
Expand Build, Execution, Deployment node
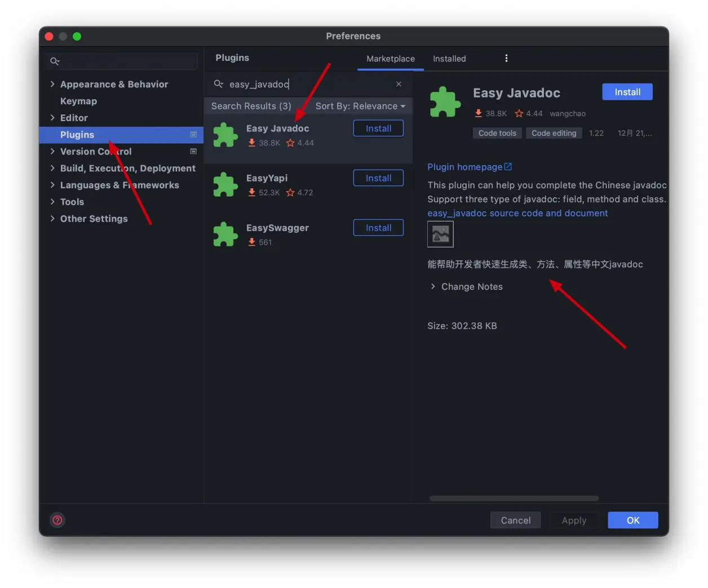click(x=52, y=168)
